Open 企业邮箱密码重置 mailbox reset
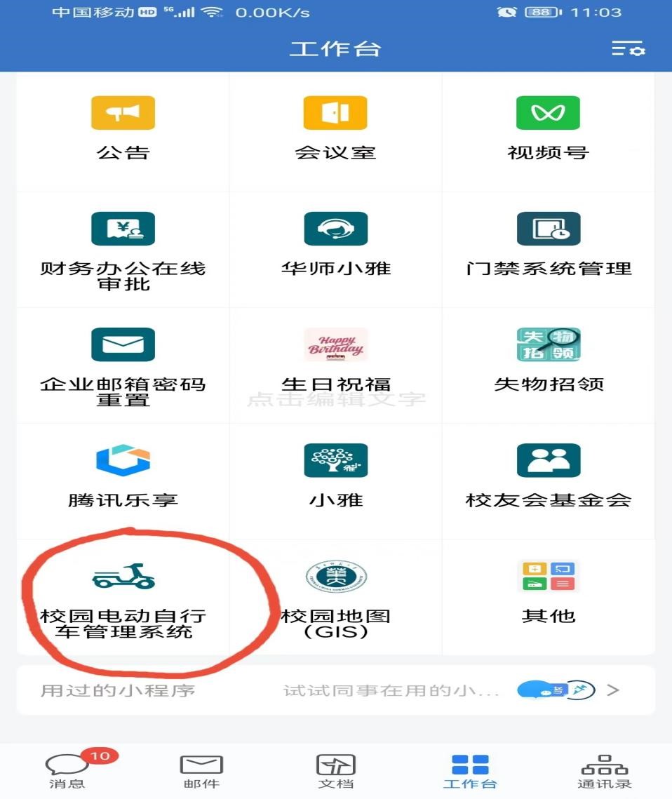This screenshot has height=799, width=672. (123, 367)
